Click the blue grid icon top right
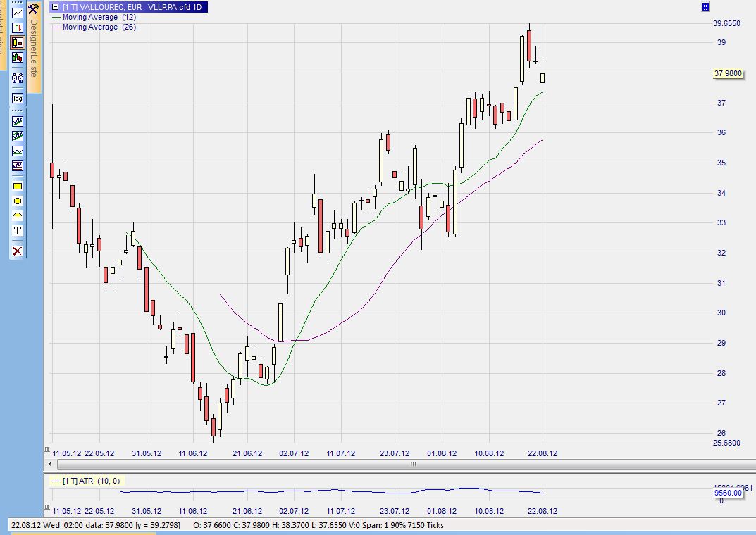The width and height of the screenshot is (756, 535). click(705, 7)
